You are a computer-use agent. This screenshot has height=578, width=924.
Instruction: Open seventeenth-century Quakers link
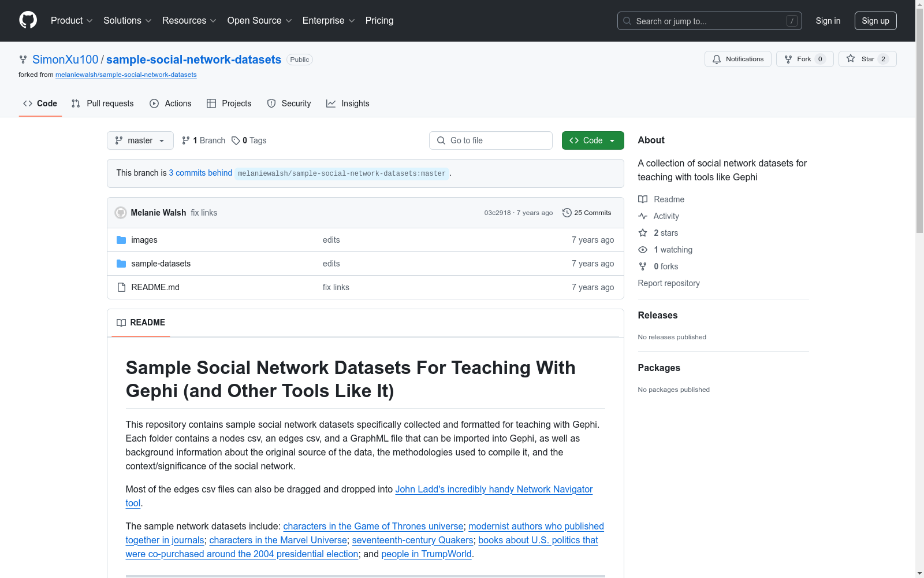[x=413, y=540]
